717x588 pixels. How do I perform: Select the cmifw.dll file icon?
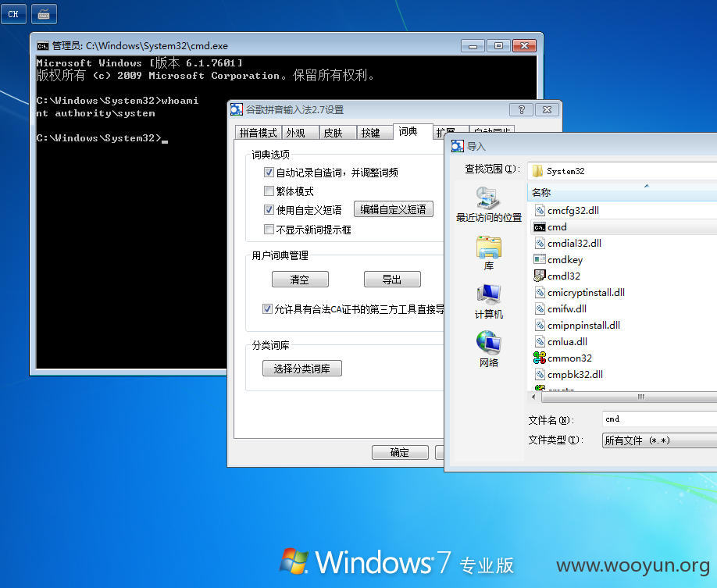click(x=540, y=308)
